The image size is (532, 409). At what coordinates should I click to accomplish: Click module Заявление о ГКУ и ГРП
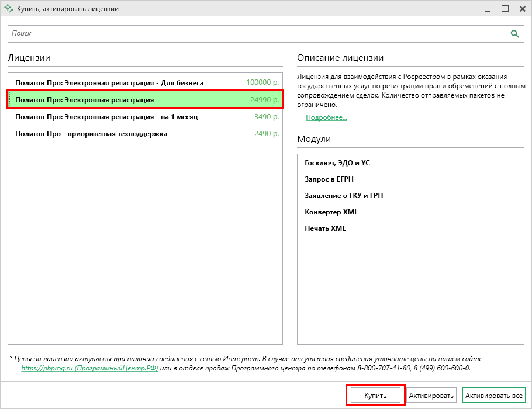344,195
